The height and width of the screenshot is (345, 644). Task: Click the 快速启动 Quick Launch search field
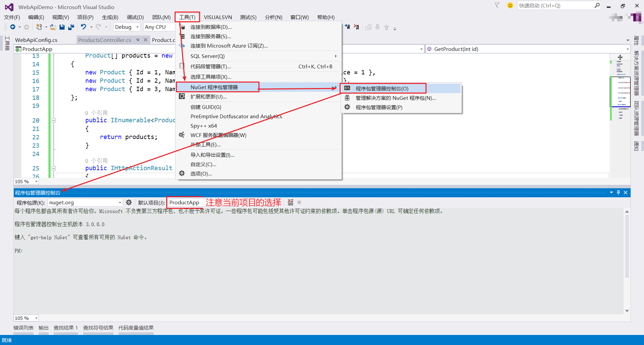point(555,5)
